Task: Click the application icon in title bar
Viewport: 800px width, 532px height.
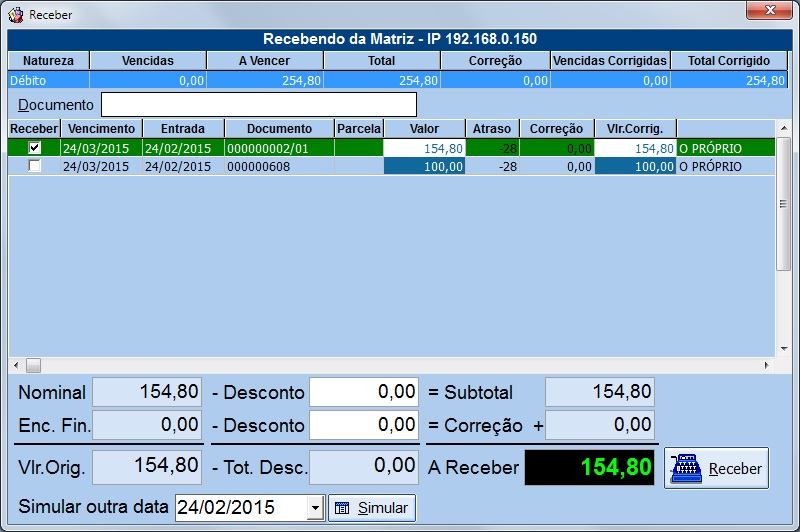Action: point(16,15)
